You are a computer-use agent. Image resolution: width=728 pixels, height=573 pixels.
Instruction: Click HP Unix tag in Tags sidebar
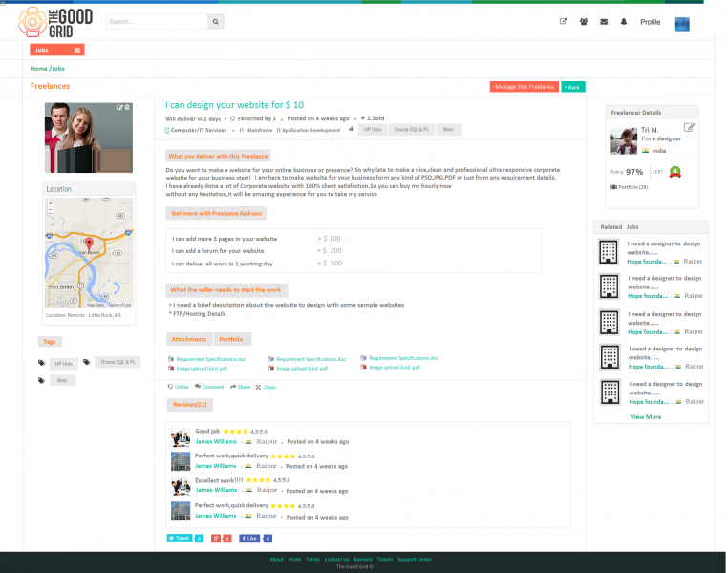point(64,364)
